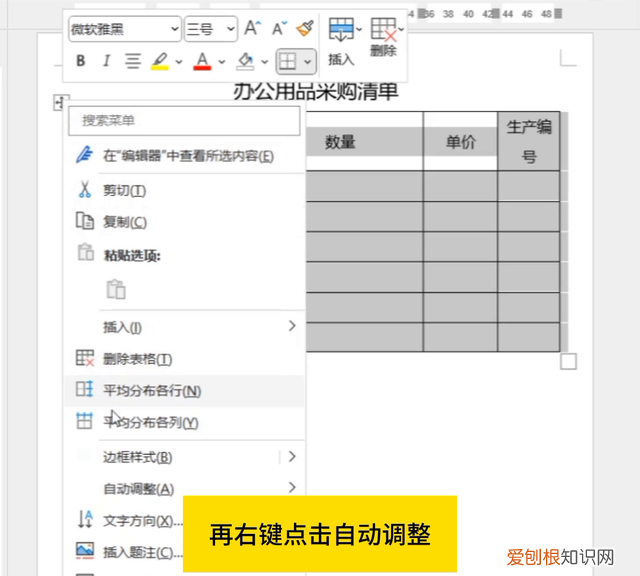This screenshot has width=640, height=576.
Task: Click the title 办公用品采购清单
Action: (x=316, y=91)
